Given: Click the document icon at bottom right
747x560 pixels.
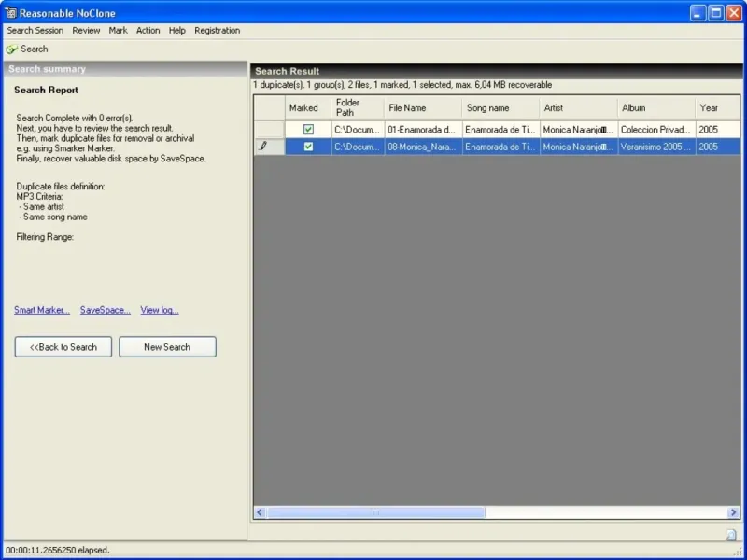Looking at the screenshot, I should pyautogui.click(x=730, y=535).
